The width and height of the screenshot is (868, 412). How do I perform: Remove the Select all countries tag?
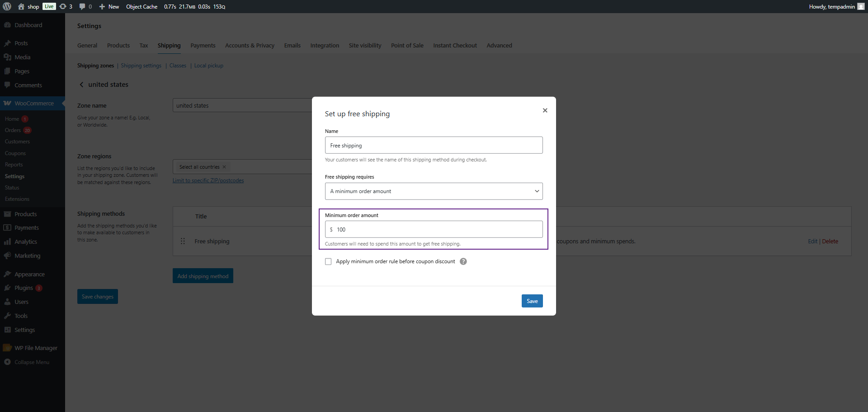224,167
